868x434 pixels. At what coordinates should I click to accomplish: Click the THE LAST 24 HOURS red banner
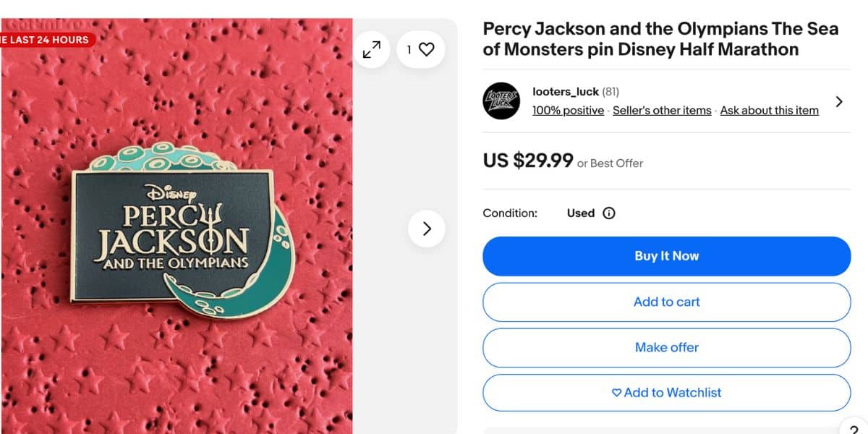pos(43,40)
